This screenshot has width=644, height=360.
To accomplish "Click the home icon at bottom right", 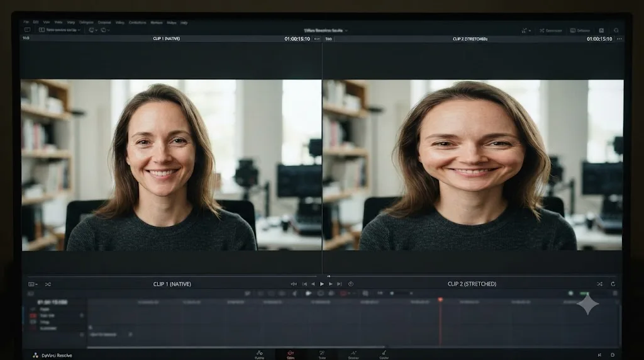I will click(599, 355).
